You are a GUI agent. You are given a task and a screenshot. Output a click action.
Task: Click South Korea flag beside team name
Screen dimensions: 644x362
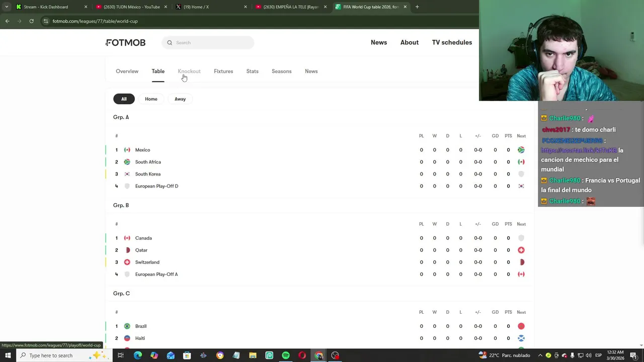click(x=127, y=174)
